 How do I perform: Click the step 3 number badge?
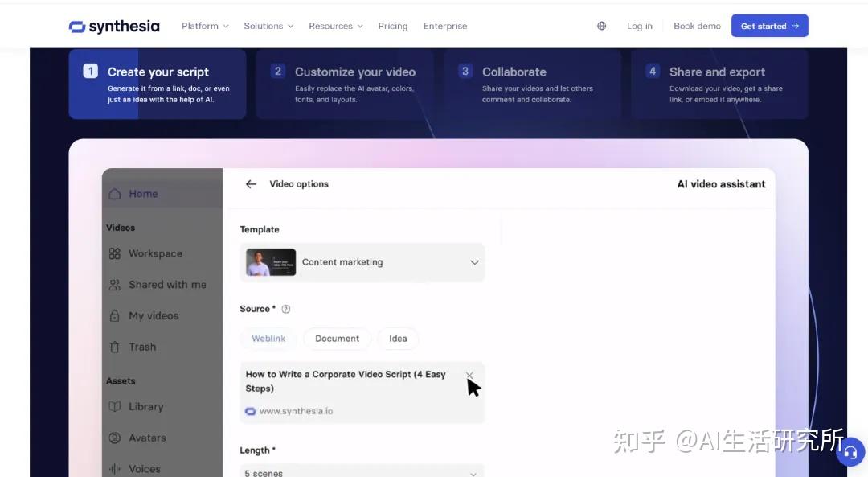465,71
